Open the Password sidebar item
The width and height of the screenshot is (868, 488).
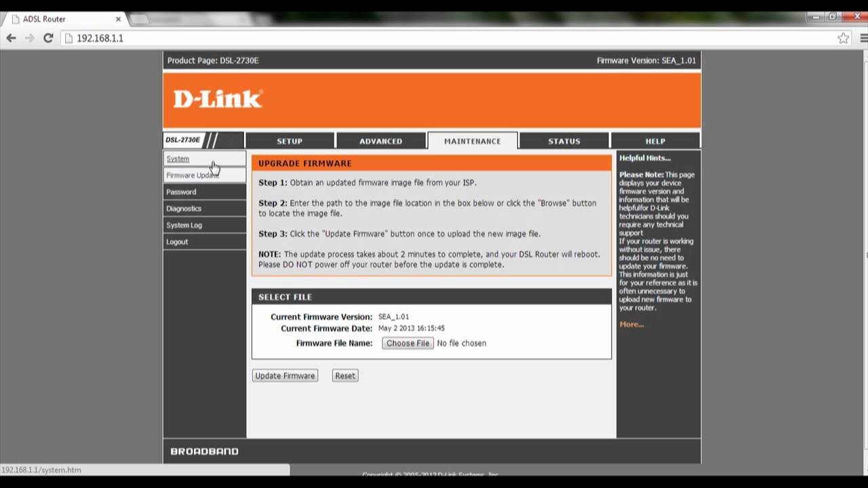[x=204, y=192]
